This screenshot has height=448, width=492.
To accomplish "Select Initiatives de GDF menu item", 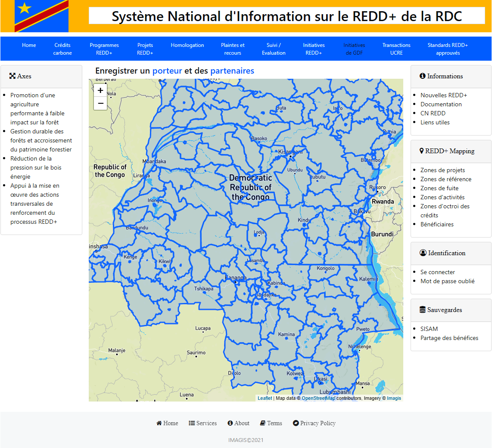I will click(354, 49).
